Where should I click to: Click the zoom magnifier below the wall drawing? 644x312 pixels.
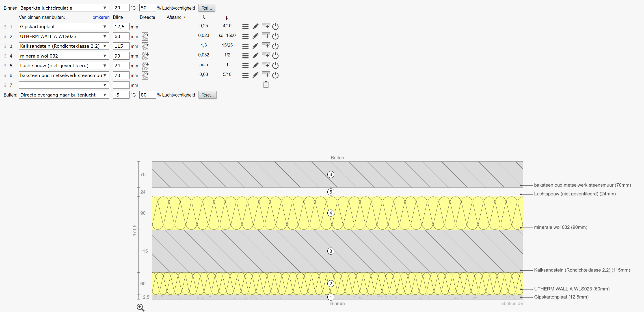point(140,308)
